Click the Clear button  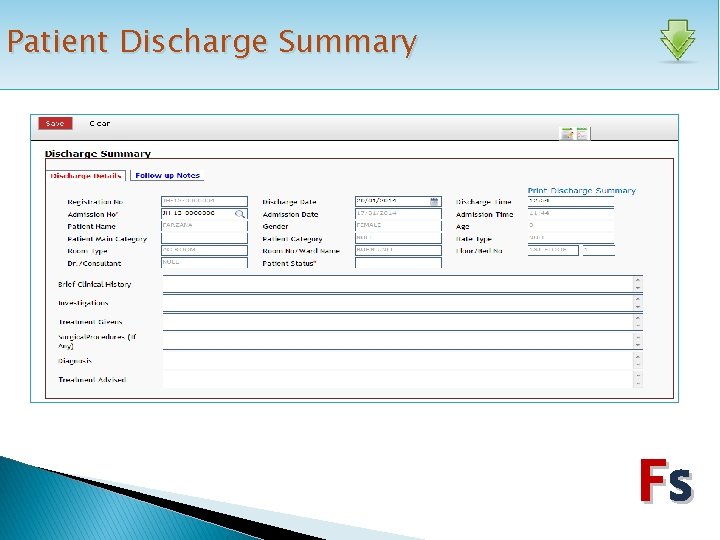100,124
